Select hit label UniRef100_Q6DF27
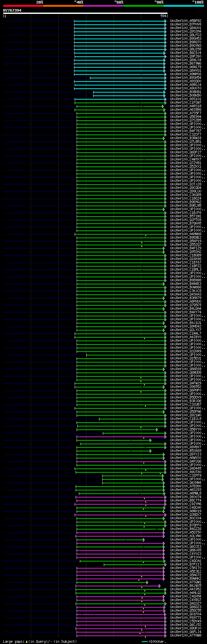The height and width of the screenshot is (644, 207). 186,152
